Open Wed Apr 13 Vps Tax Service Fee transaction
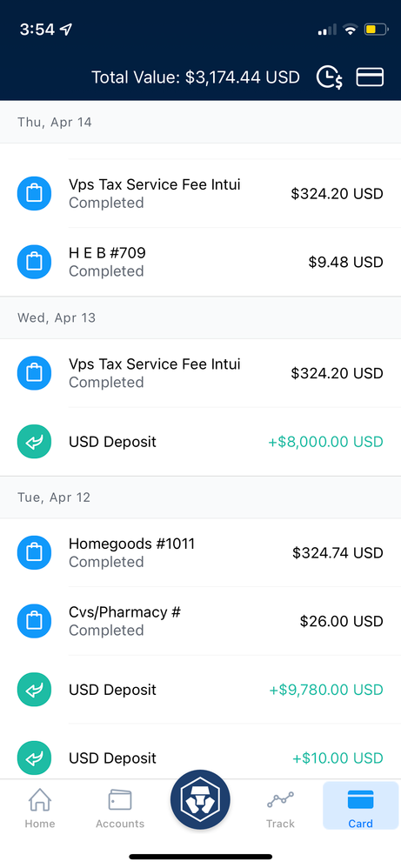 point(200,373)
